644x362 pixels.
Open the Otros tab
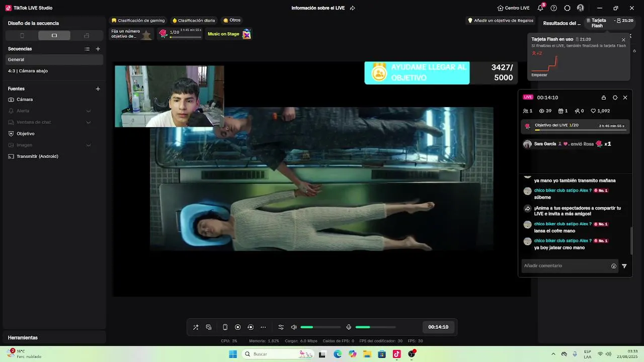point(232,21)
